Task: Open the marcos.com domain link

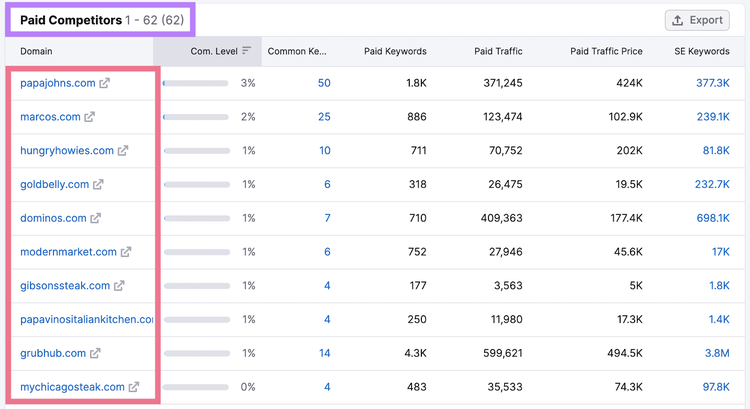Action: (x=50, y=117)
